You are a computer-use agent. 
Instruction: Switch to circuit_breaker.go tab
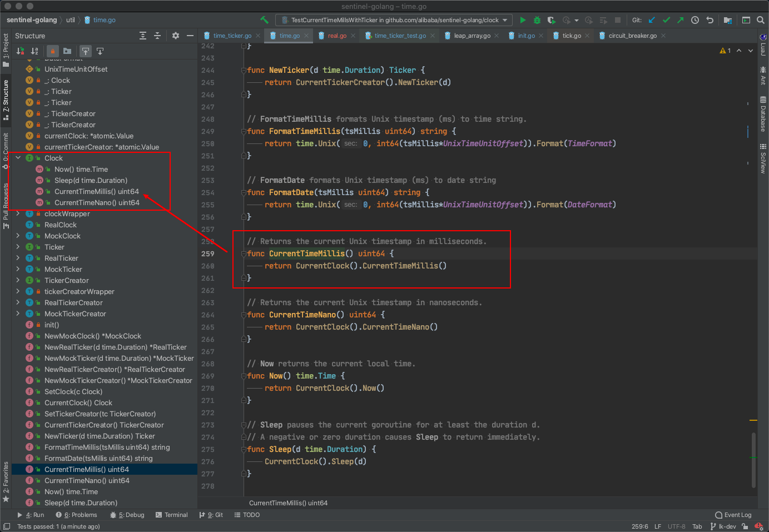click(632, 36)
